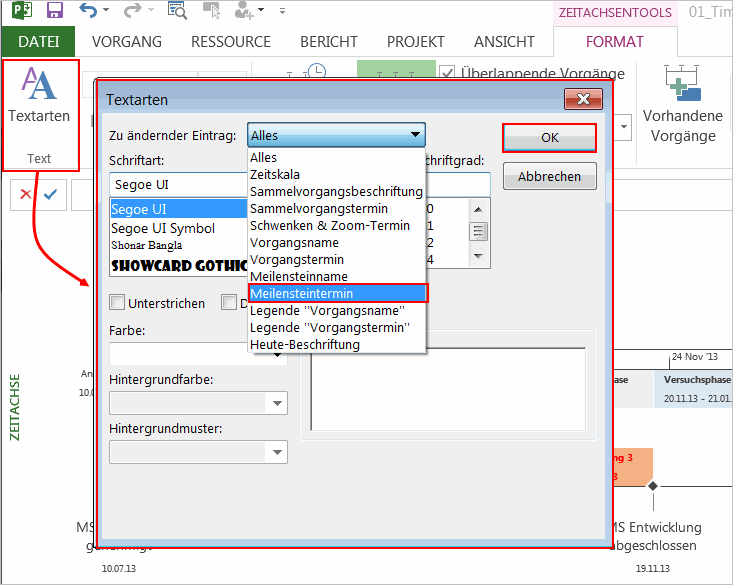Image resolution: width=733 pixels, height=585 pixels.
Task: Click the Undo arrow icon
Action: click(88, 11)
